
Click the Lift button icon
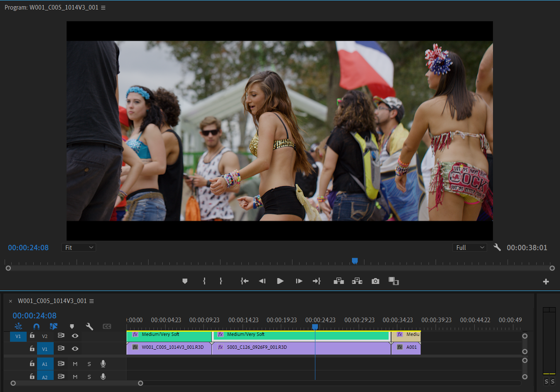point(338,281)
